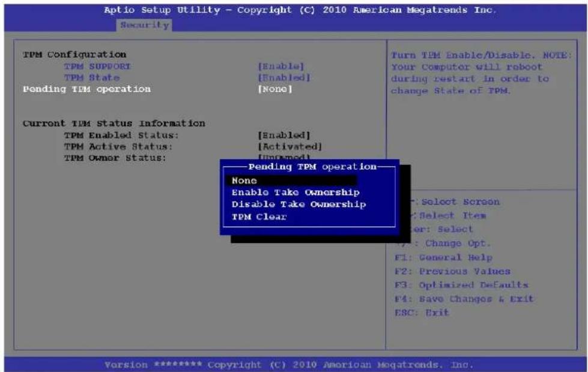
Task: Click the TPM Enabled Status label
Action: click(121, 135)
